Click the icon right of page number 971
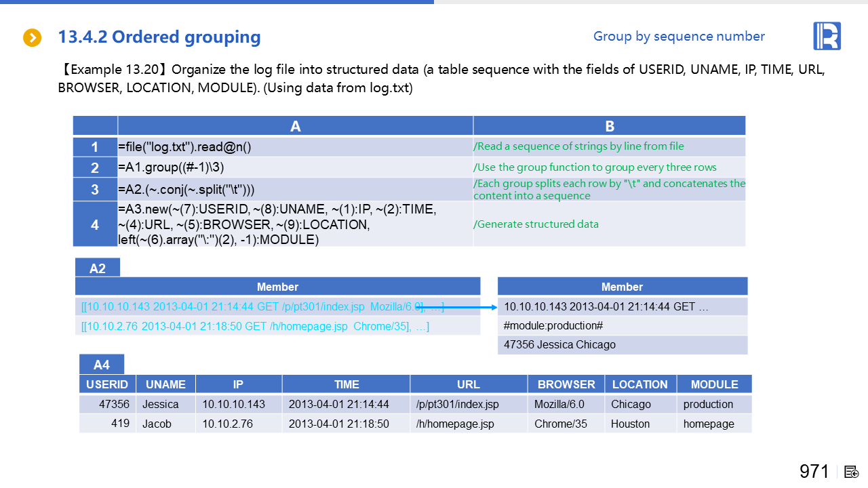The width and height of the screenshot is (868, 488). 852,472
